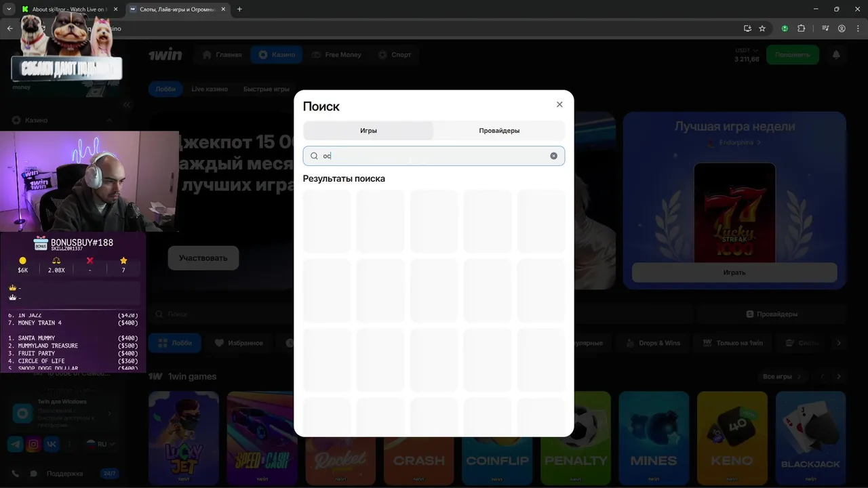Click the chat bubble support icon
Viewport: 868px width, 488px height.
[34, 473]
